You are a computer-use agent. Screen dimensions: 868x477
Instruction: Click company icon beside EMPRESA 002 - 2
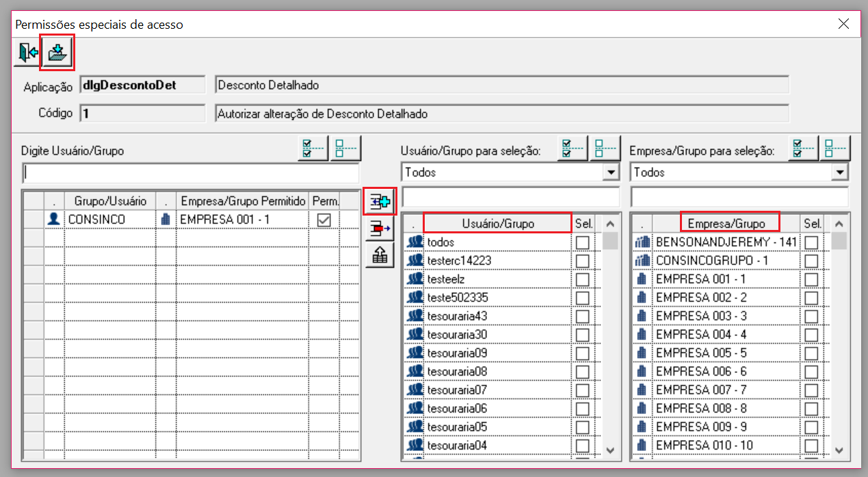(642, 297)
